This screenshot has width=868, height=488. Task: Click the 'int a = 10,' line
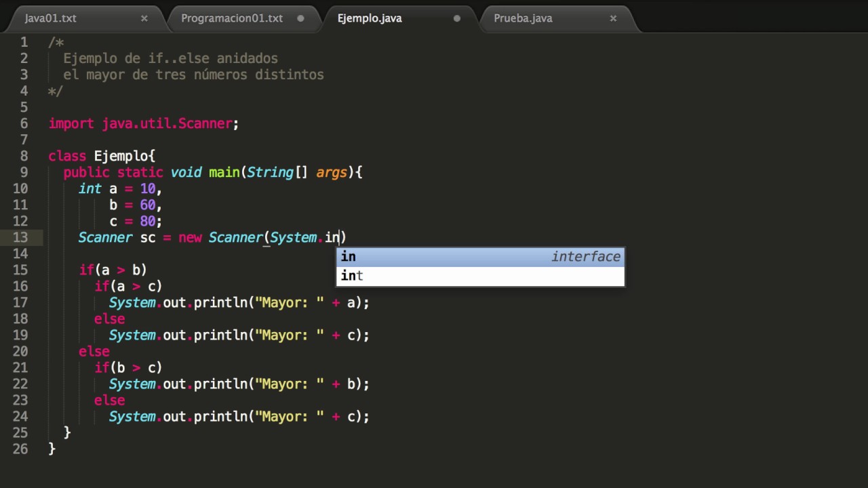pyautogui.click(x=120, y=188)
